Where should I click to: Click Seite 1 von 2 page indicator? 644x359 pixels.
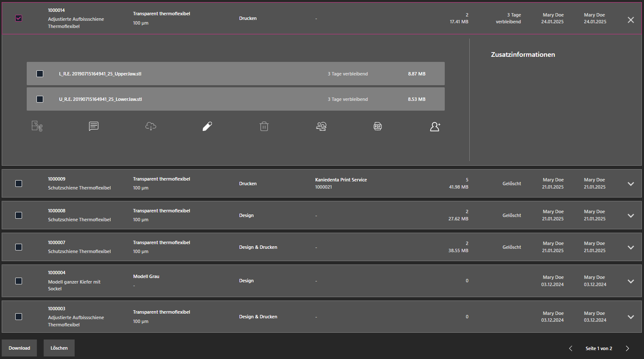pos(599,348)
